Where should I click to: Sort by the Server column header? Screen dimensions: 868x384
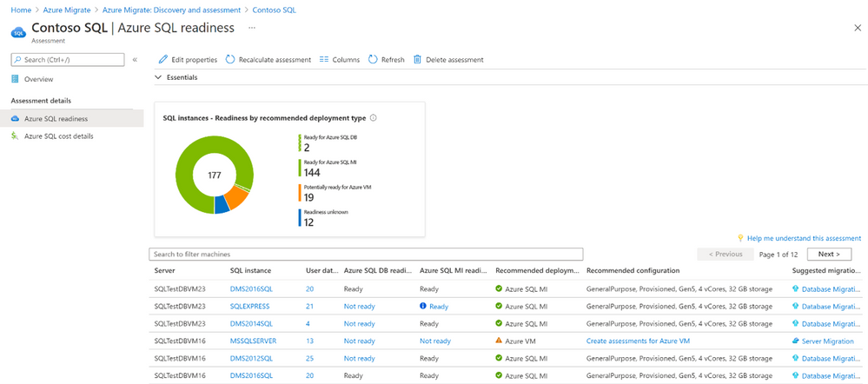pos(164,271)
